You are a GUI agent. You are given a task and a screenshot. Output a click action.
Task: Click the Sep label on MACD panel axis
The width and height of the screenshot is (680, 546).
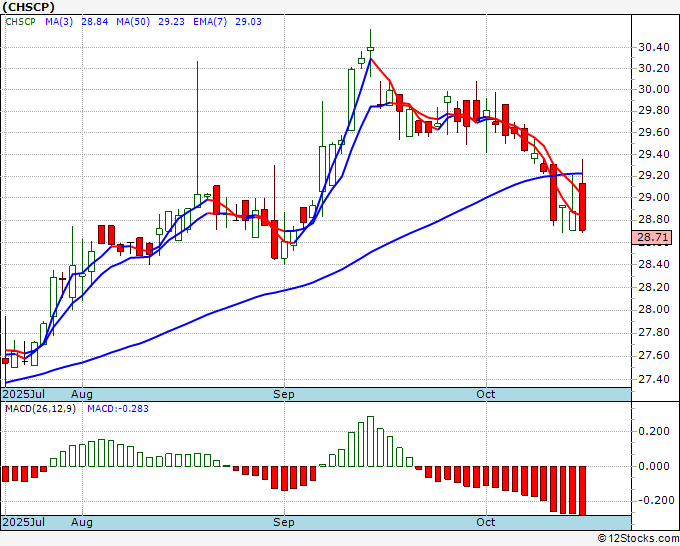click(284, 522)
